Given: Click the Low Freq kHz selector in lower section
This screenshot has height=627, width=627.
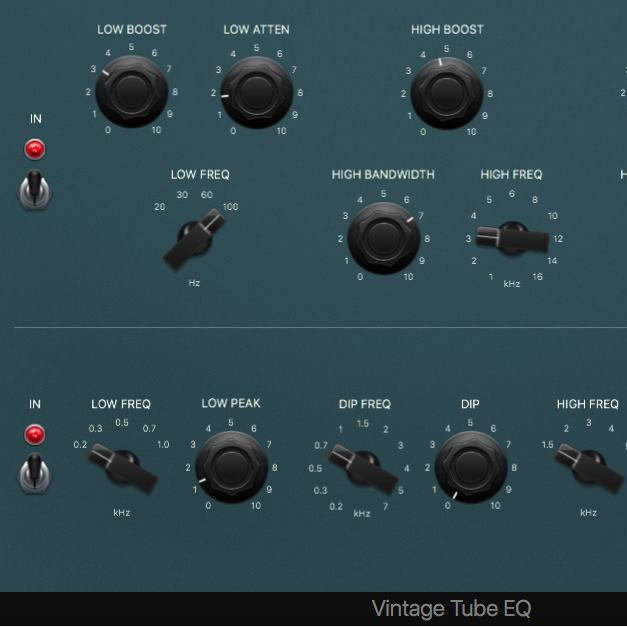Looking at the screenshot, I should pyautogui.click(x=121, y=467).
